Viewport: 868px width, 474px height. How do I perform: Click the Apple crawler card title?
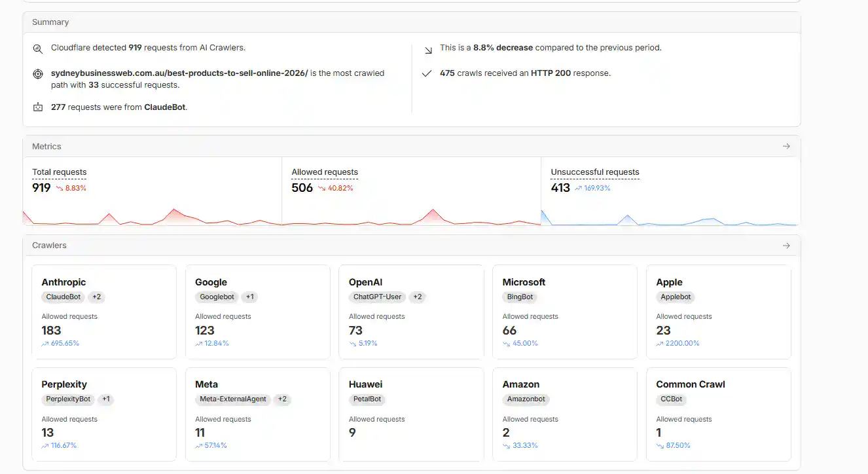(x=669, y=282)
